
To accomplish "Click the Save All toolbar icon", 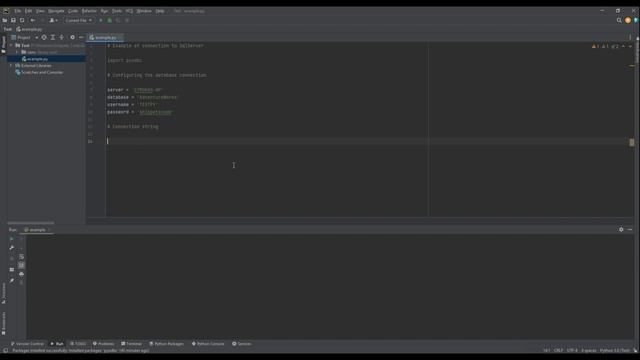I will (x=13, y=20).
